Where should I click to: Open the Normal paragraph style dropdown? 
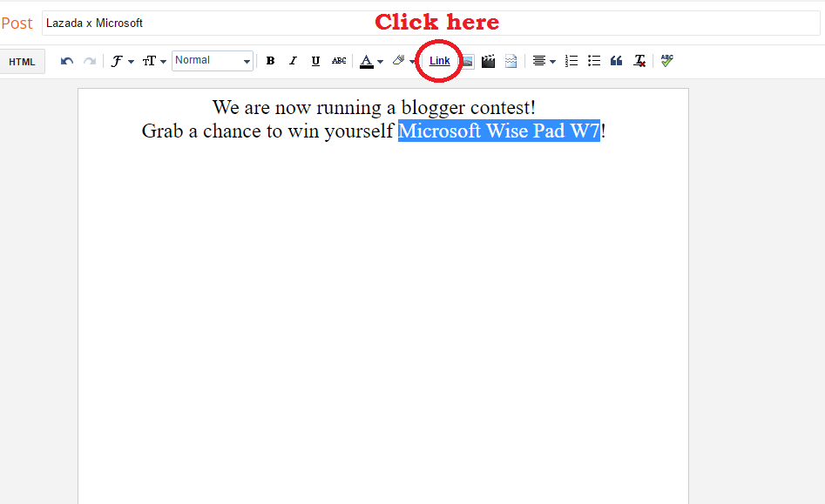213,61
